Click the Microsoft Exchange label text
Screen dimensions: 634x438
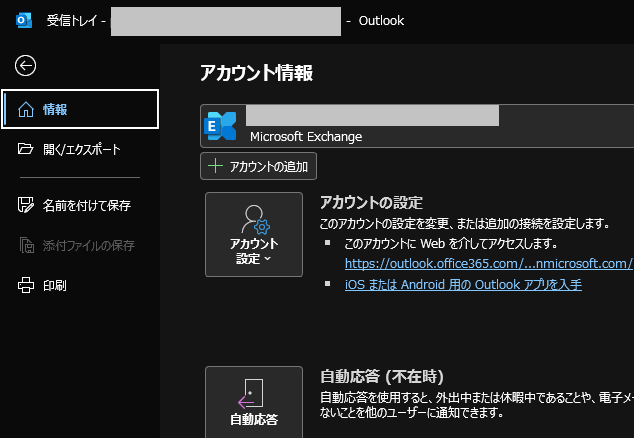306,137
